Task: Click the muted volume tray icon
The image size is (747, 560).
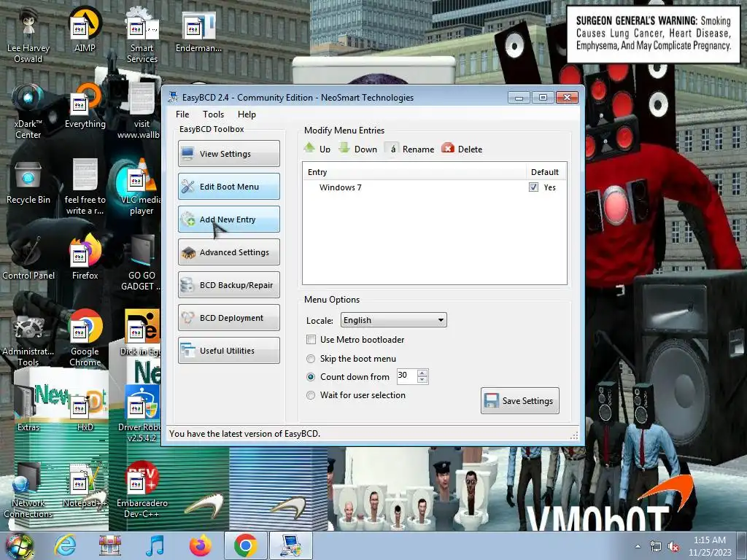Action: (x=673, y=547)
